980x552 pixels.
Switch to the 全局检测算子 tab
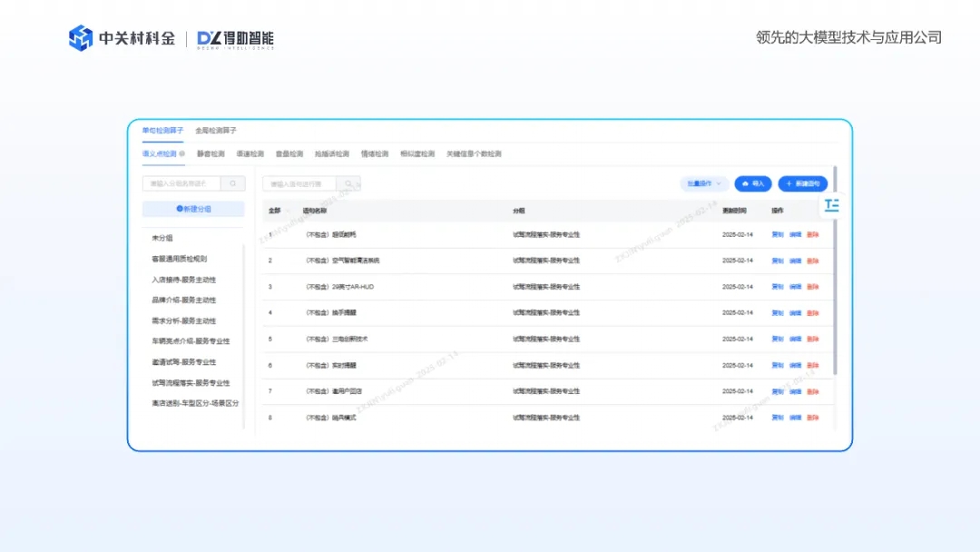click(216, 131)
